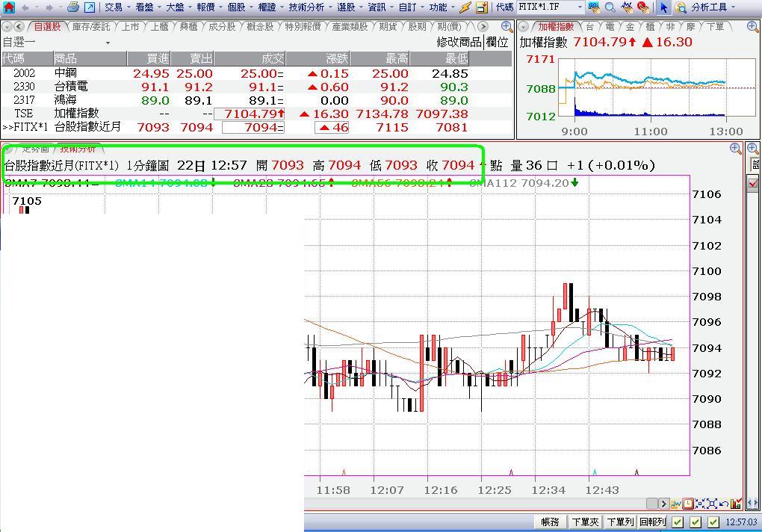Select the blue arrow pointer tool

(663, 7)
